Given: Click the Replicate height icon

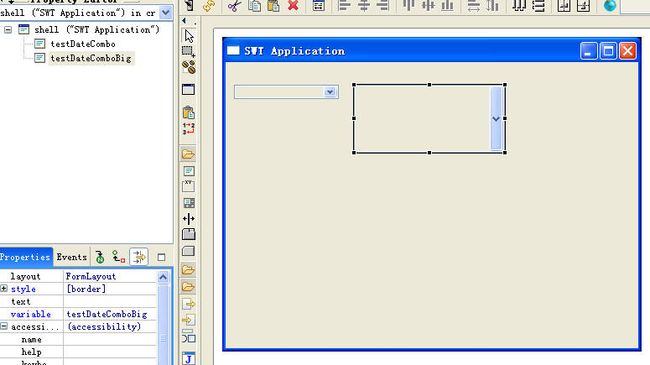Looking at the screenshot, I should click(492, 6).
